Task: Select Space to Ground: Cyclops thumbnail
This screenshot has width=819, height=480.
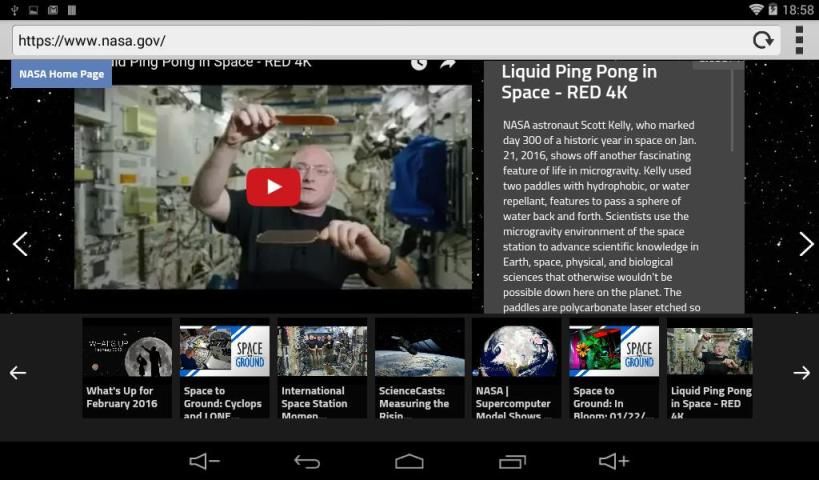Action: pyautogui.click(x=224, y=366)
